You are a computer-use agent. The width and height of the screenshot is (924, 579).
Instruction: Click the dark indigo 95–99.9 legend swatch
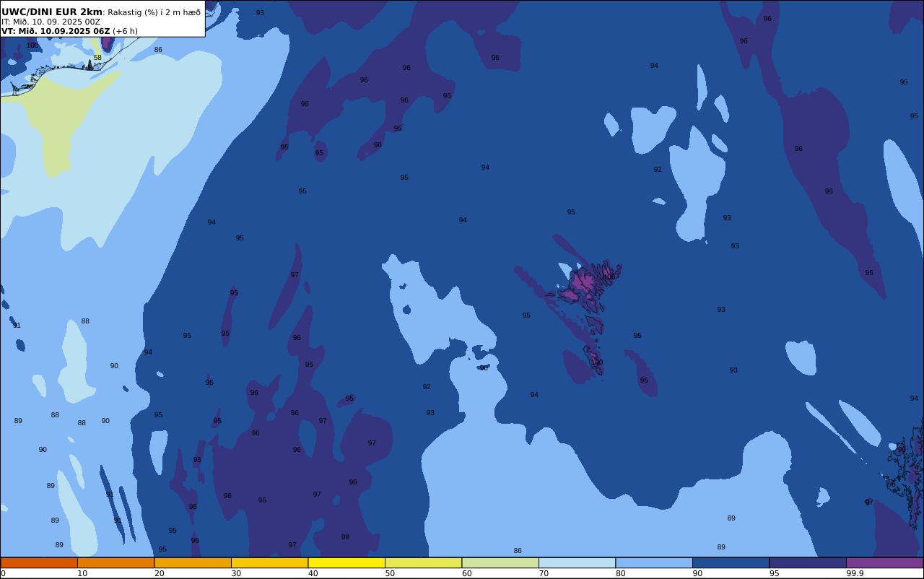coord(808,562)
